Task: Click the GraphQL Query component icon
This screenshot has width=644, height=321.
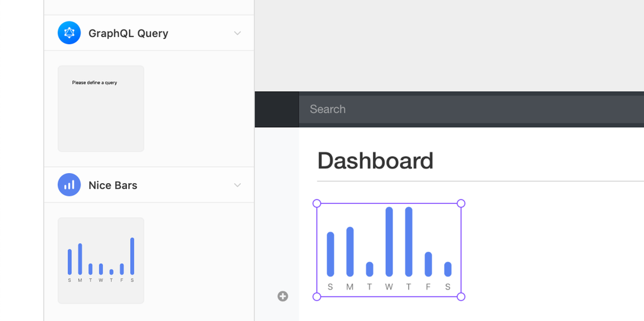Action: [x=69, y=33]
